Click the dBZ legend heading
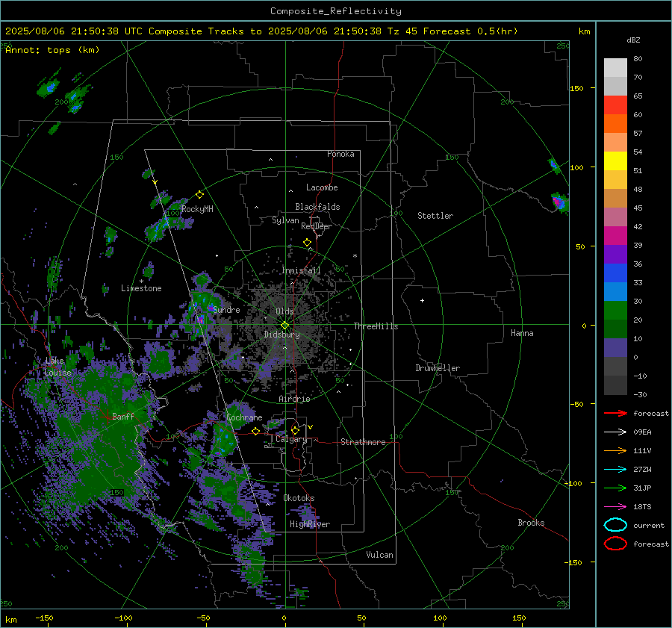 (633, 40)
